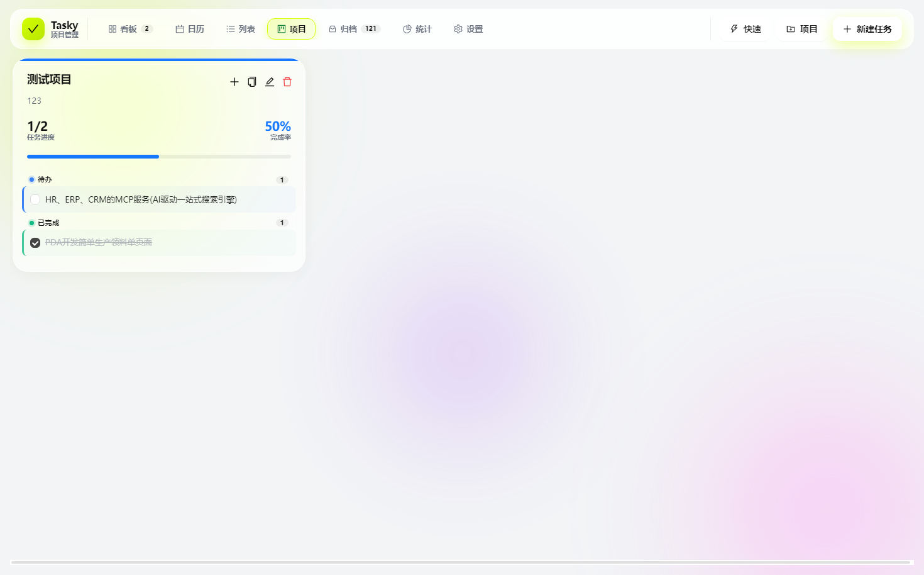Click the Tasky green checkmark logo
924x575 pixels.
(33, 29)
